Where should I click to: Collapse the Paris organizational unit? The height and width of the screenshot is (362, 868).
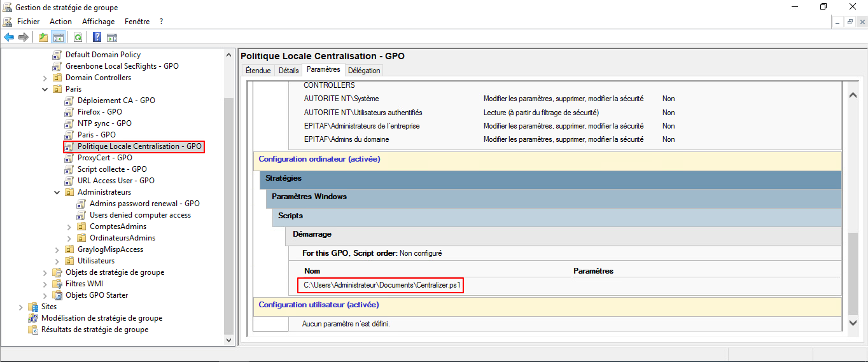pyautogui.click(x=45, y=89)
